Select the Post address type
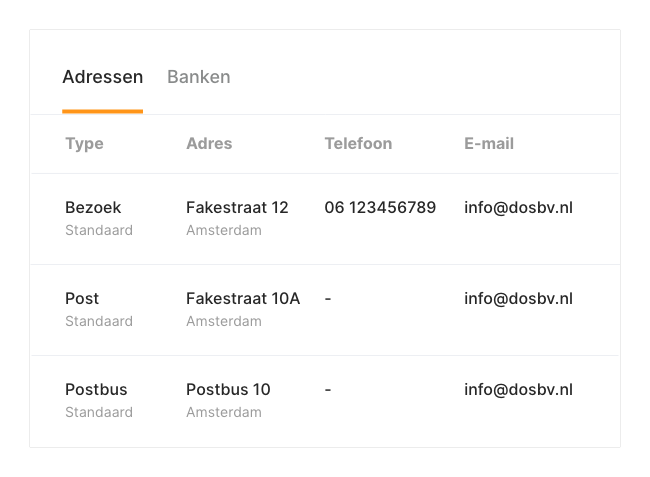 point(82,299)
